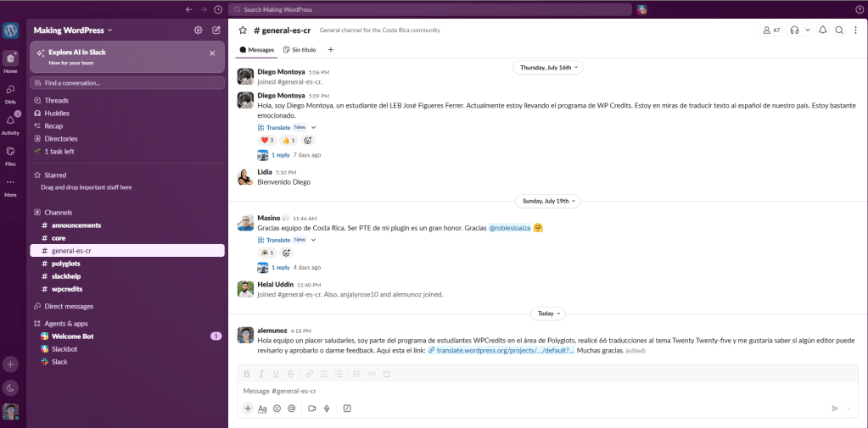Dismiss the Explore AI in Slack banner

tap(212, 53)
